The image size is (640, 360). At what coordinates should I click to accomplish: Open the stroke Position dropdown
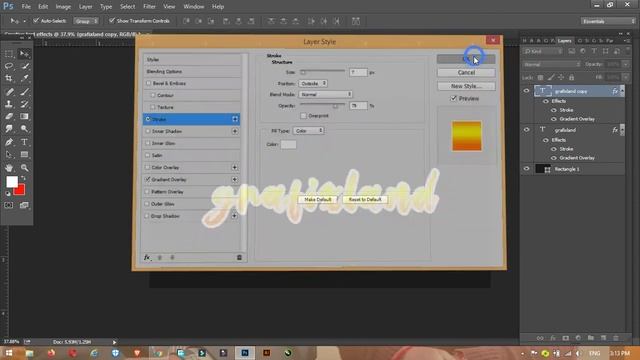click(313, 83)
